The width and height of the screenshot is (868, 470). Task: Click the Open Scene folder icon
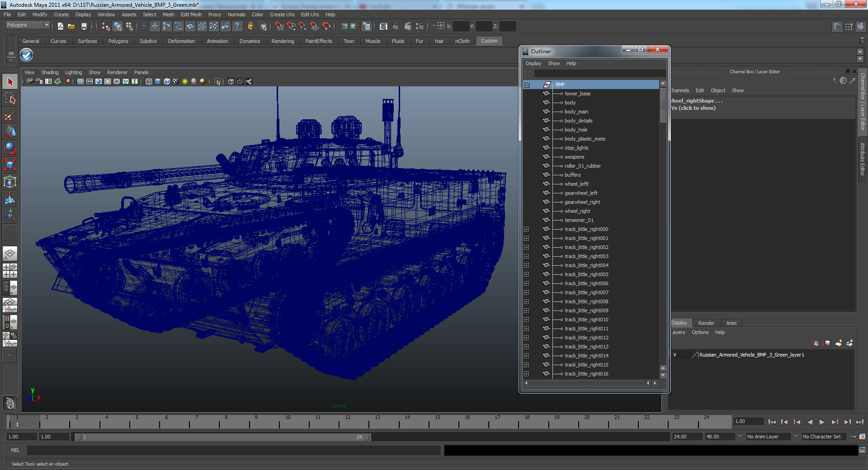click(x=71, y=26)
